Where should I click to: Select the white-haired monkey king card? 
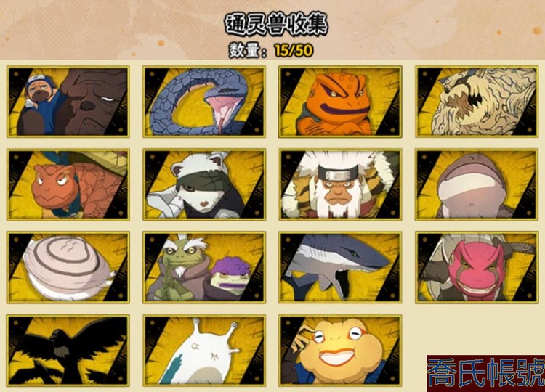340,184
